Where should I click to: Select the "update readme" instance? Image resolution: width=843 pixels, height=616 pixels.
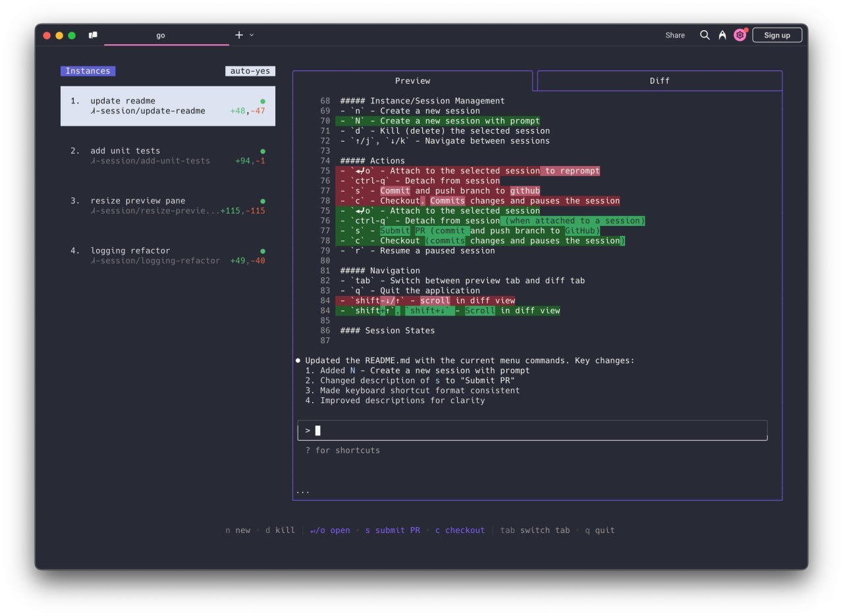pyautogui.click(x=168, y=106)
